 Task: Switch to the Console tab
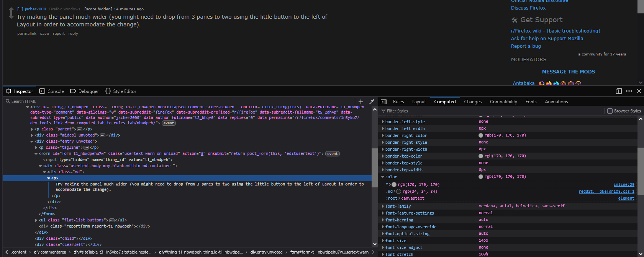[x=52, y=91]
